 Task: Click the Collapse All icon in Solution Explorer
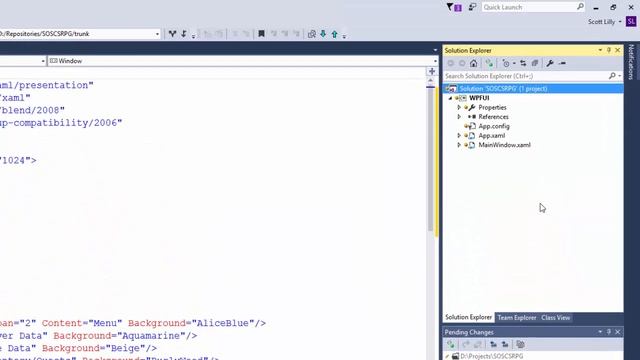click(535, 63)
